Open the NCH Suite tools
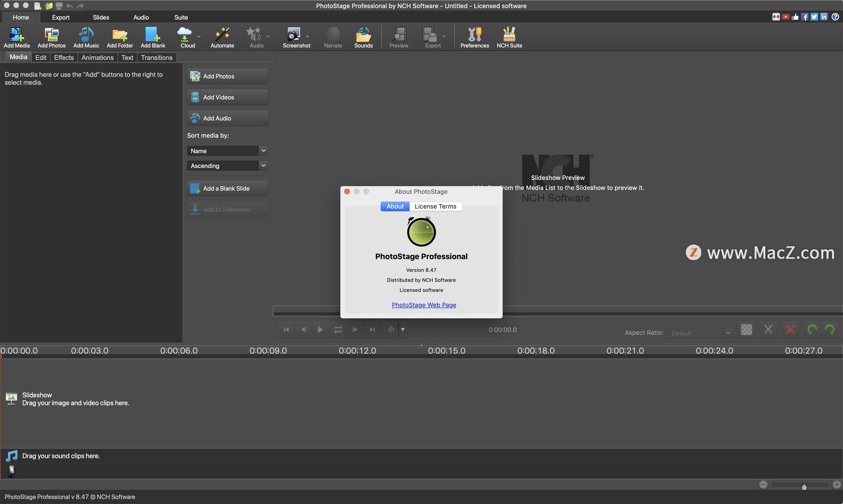843x504 pixels. 509,37
